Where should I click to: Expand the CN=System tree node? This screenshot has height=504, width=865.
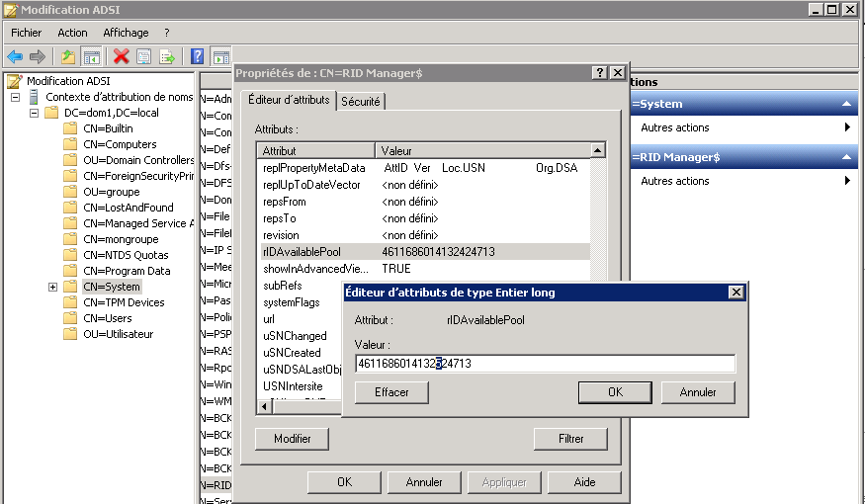52,287
